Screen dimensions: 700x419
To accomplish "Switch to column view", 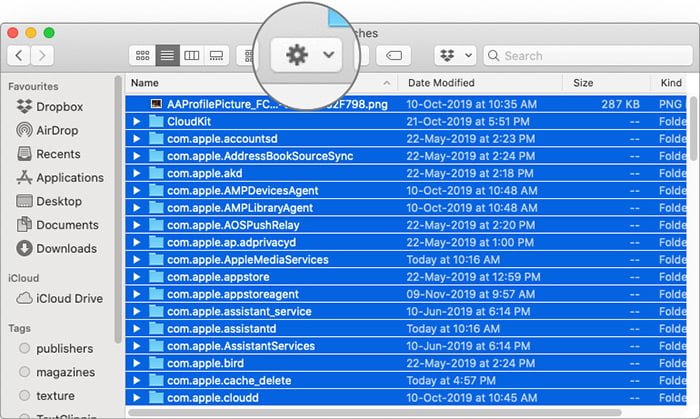I will click(192, 56).
